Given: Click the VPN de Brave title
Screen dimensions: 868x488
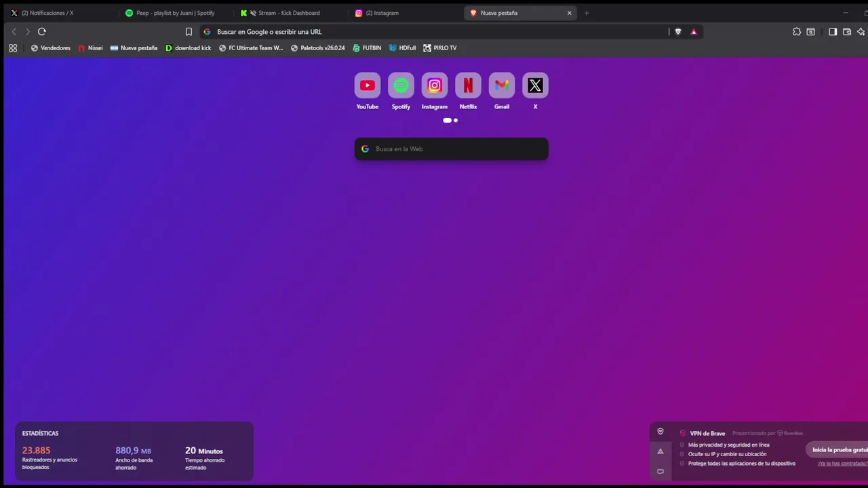Looking at the screenshot, I should coord(707,433).
